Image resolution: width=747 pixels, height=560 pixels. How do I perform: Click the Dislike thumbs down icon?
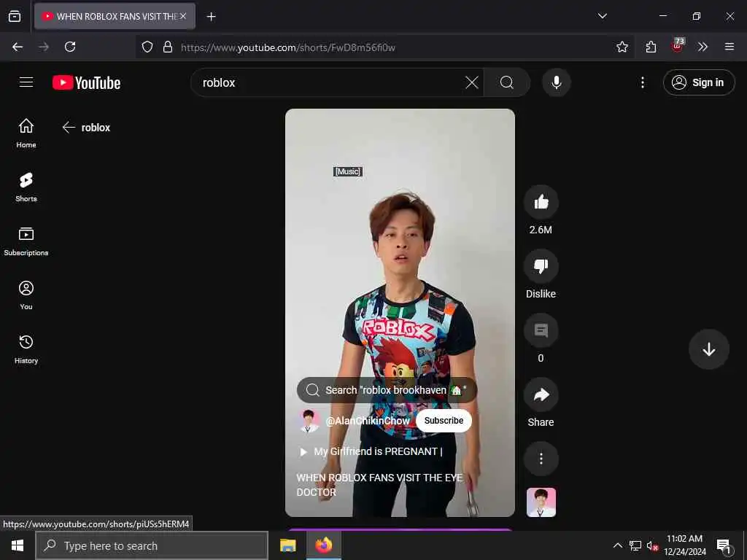pos(541,266)
